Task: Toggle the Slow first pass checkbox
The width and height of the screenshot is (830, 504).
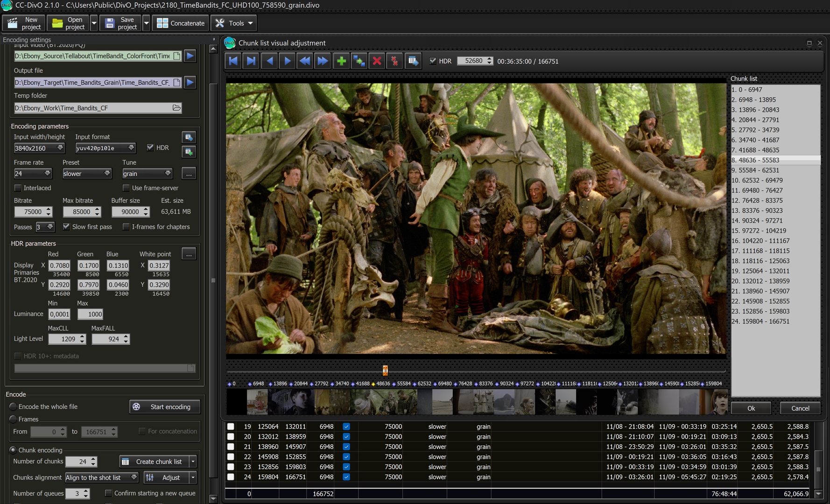Action: click(x=66, y=227)
